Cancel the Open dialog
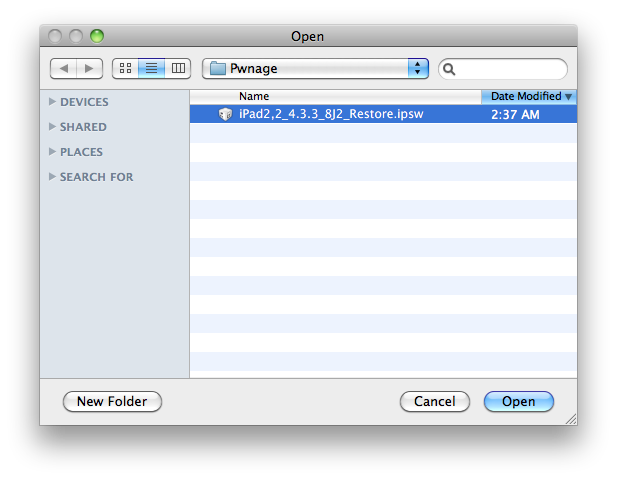The width and height of the screenshot is (617, 480). coord(435,401)
